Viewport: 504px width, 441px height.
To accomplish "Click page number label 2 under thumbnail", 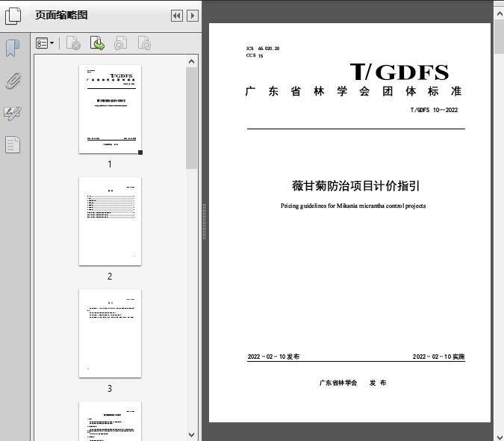I will point(110,277).
